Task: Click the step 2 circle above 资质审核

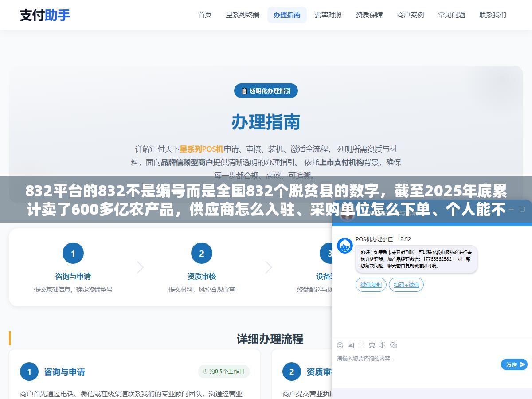Action: (202, 254)
